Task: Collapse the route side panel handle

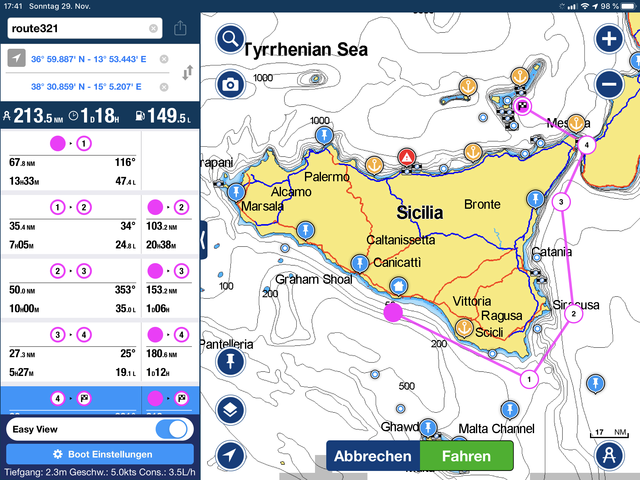Action: pyautogui.click(x=203, y=240)
